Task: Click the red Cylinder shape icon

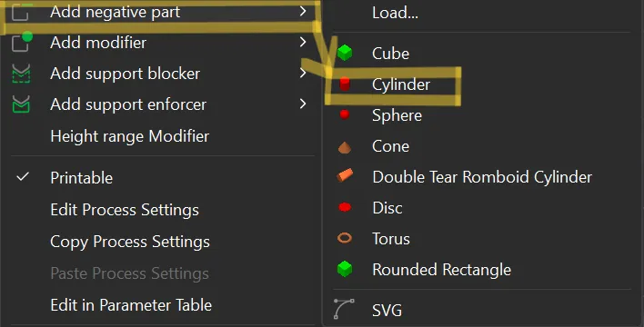Action: [x=345, y=84]
